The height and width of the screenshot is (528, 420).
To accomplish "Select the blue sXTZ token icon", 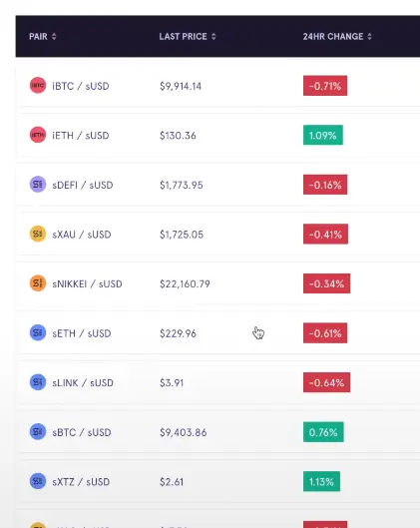I will coord(38,481).
